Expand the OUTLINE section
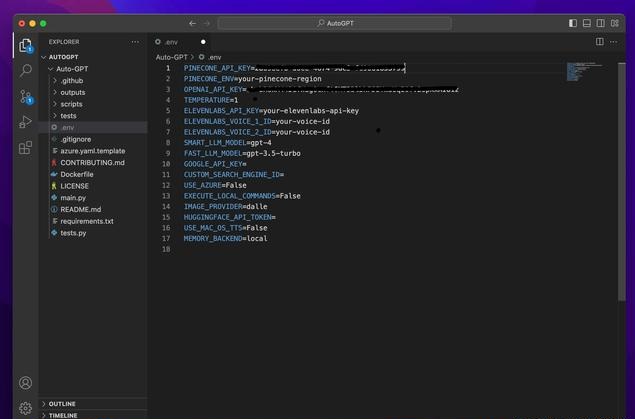This screenshot has width=635, height=419. click(x=62, y=404)
